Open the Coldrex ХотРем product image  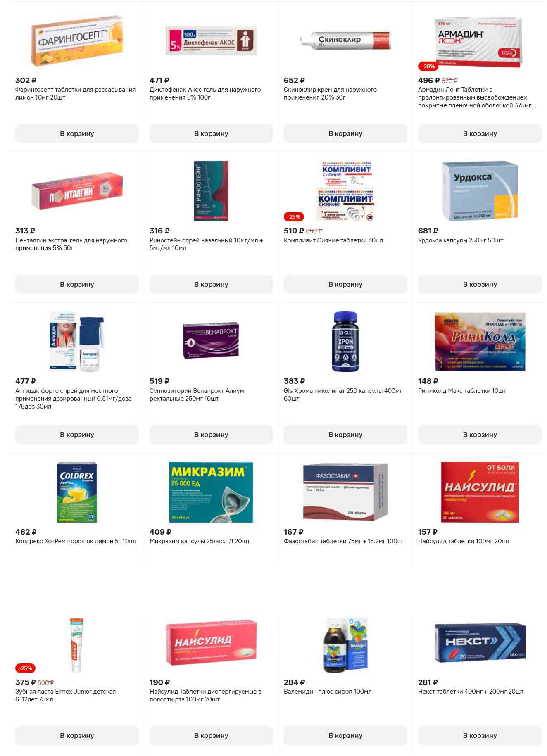coord(77,492)
